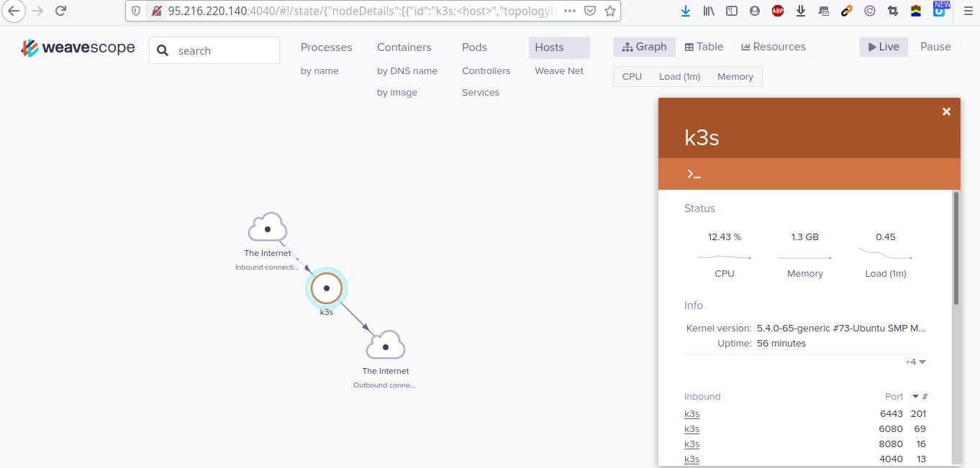Select Processes by name view
The width and height of the screenshot is (980, 468).
[319, 71]
